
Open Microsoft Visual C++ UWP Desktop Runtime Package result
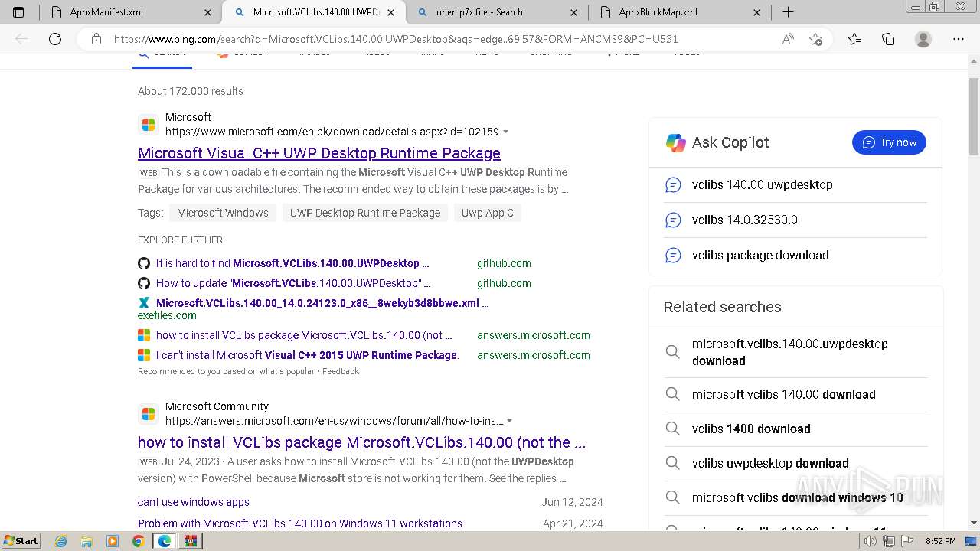pos(319,153)
